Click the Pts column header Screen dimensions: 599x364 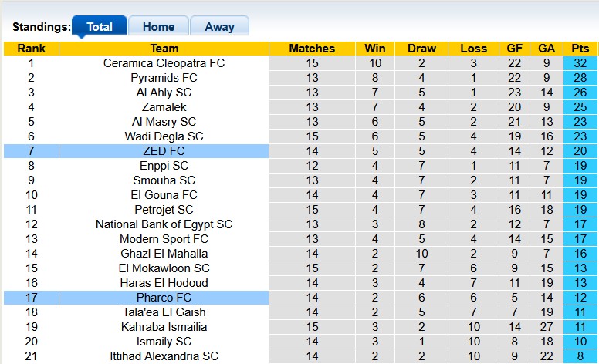coord(580,49)
